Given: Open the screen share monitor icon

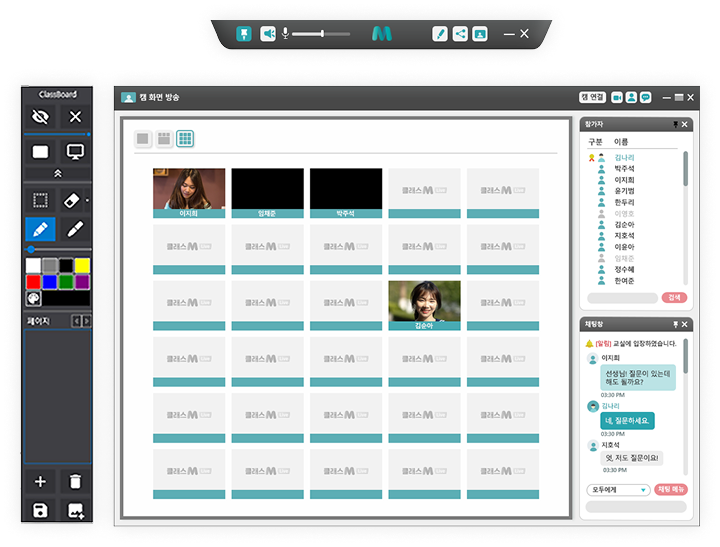Looking at the screenshot, I should tap(75, 152).
